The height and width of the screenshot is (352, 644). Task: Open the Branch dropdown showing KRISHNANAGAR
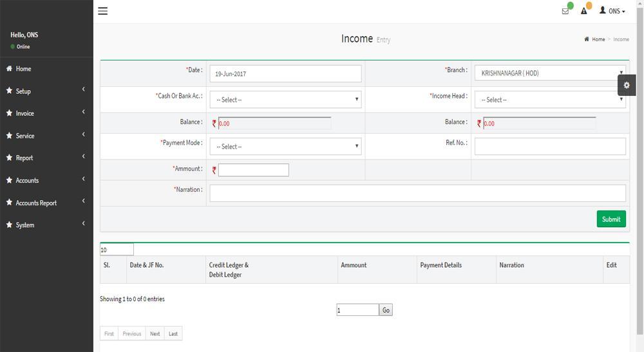pos(550,73)
